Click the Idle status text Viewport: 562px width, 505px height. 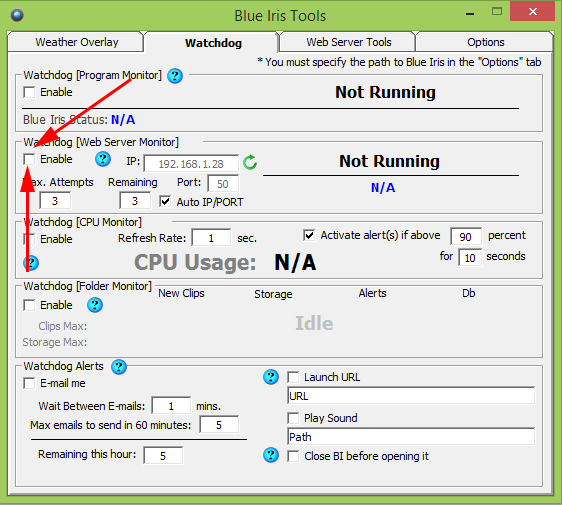pyautogui.click(x=314, y=323)
